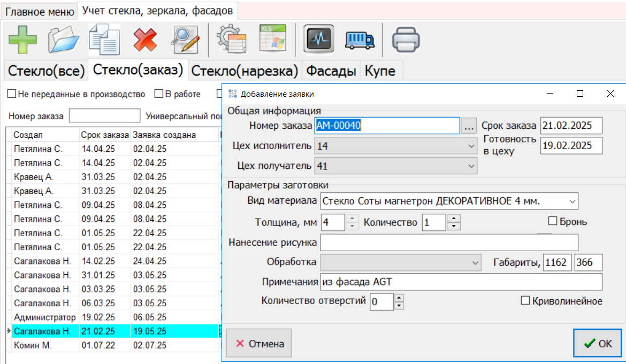Click the Примечания text field
The image size is (626, 364).
461,282
